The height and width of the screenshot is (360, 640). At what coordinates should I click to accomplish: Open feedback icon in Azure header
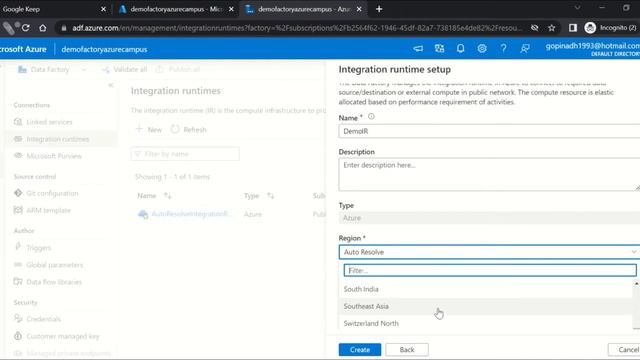(x=525, y=49)
